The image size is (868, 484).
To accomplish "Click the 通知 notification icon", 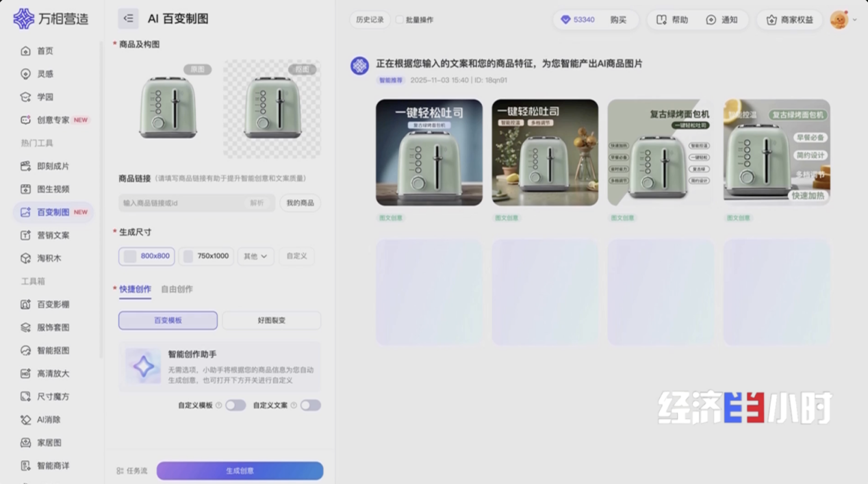I will [711, 20].
